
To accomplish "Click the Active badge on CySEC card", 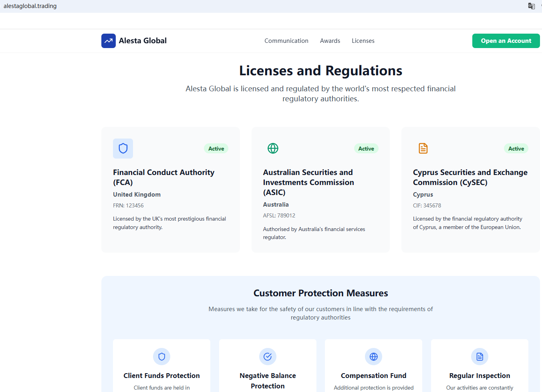I will coord(516,149).
